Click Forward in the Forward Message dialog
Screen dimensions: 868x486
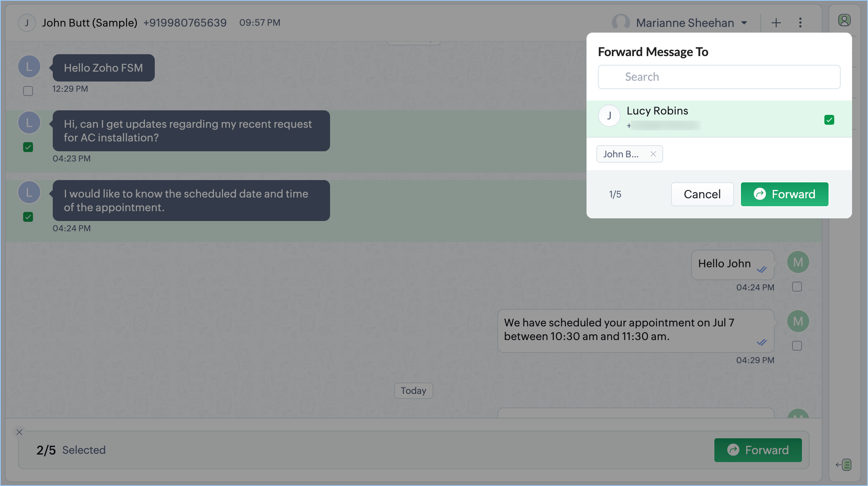pos(784,194)
